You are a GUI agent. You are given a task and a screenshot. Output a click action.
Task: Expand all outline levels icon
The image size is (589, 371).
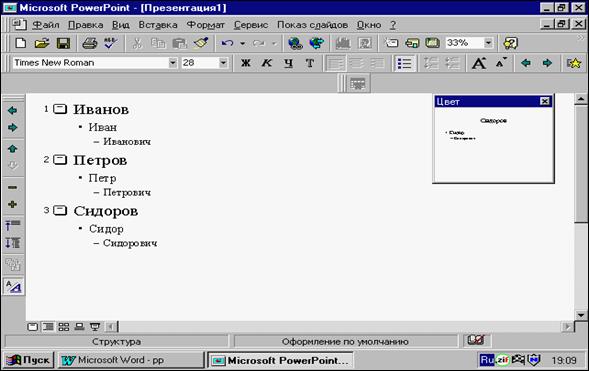12,243
